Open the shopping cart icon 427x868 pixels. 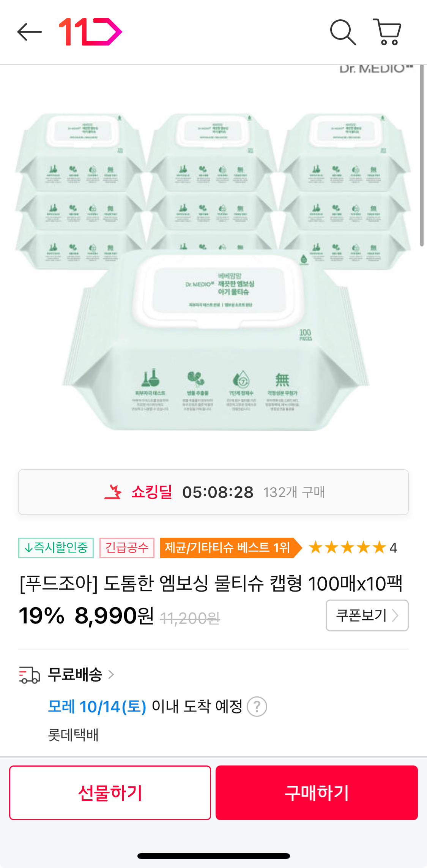point(388,32)
